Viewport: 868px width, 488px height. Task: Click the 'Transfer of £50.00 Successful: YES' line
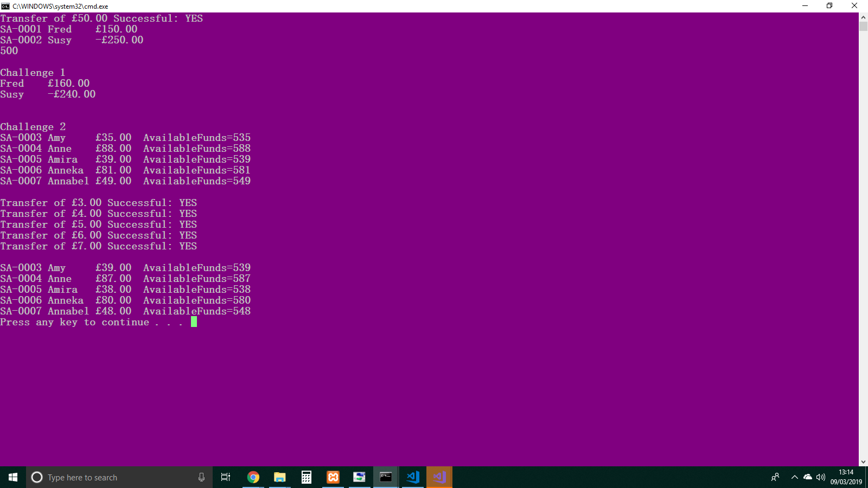coord(101,18)
